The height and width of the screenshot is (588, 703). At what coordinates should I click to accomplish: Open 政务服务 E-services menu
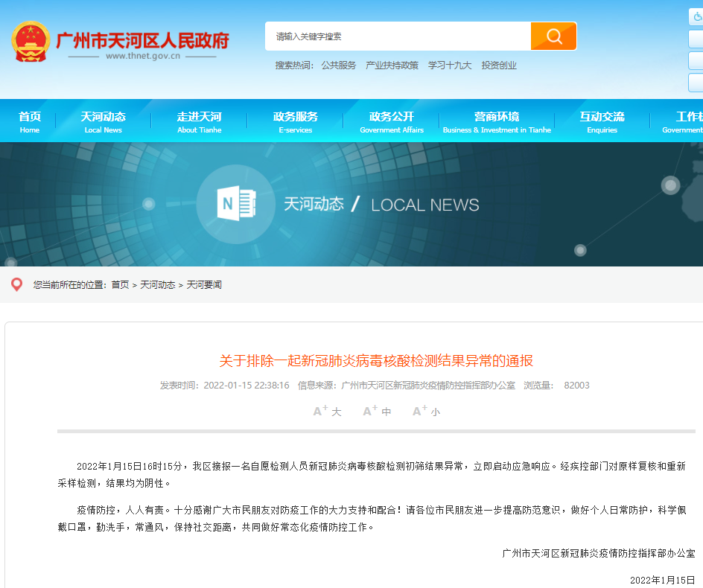point(296,122)
